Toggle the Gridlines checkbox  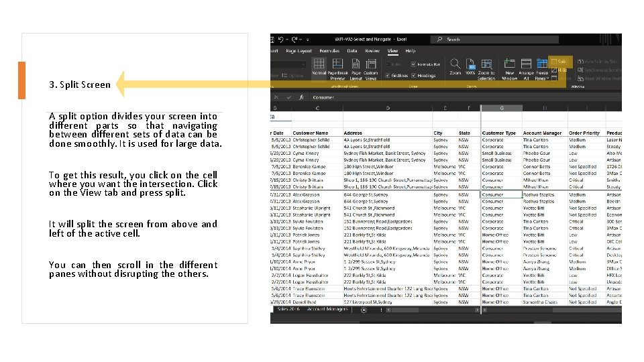[x=396, y=76]
